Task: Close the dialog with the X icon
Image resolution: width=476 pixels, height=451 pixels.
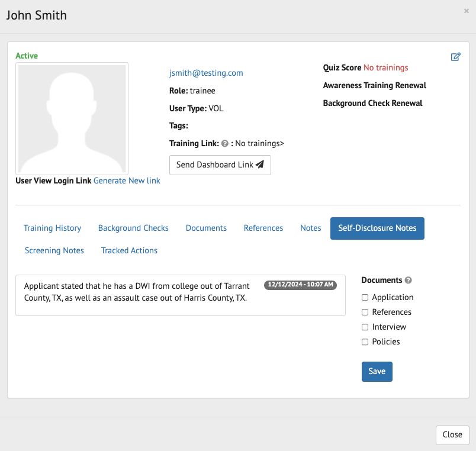Action: coord(467,11)
